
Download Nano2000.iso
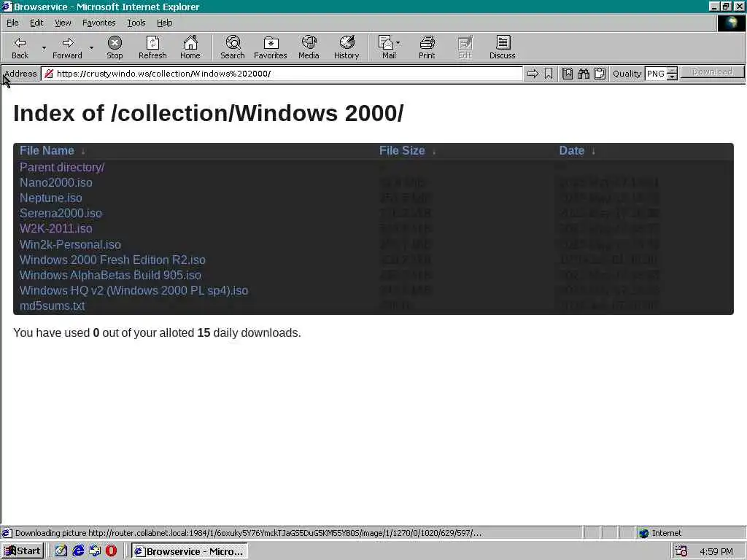55,182
